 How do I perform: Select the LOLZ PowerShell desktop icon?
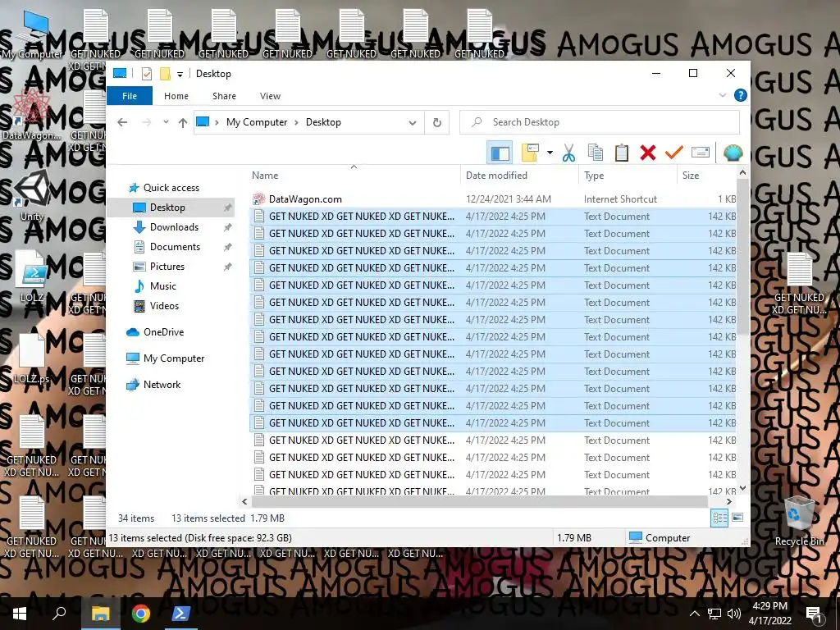[32, 276]
